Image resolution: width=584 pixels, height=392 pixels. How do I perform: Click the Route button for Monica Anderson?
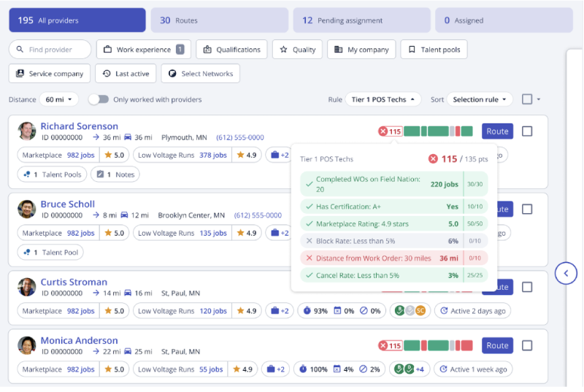tap(497, 346)
